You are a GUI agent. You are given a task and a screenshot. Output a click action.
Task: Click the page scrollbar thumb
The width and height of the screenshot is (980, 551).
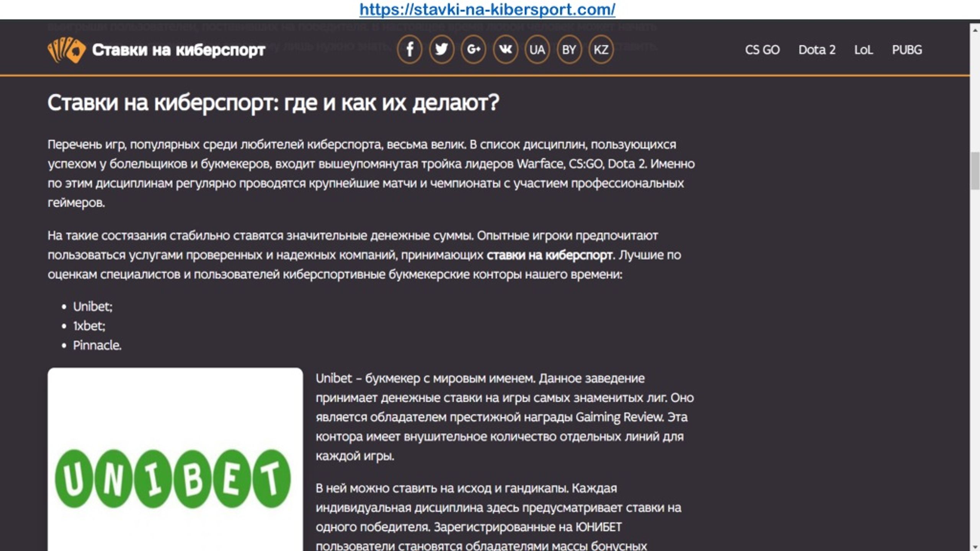pos(975,171)
